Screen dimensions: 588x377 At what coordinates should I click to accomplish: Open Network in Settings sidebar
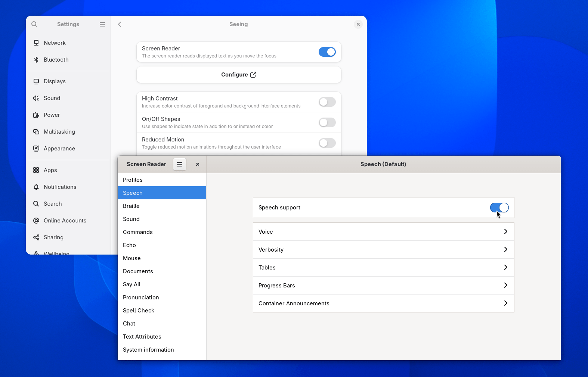[x=69, y=43]
